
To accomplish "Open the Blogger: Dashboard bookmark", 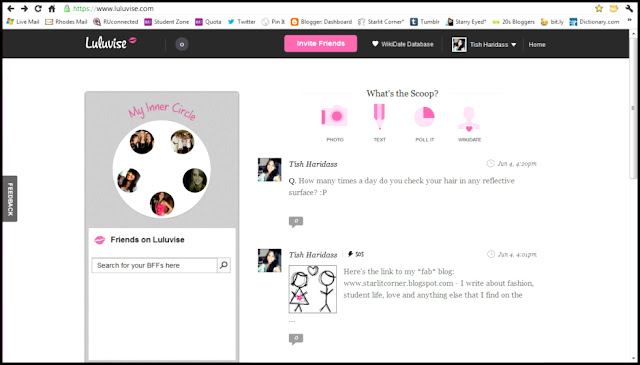I will point(321,22).
